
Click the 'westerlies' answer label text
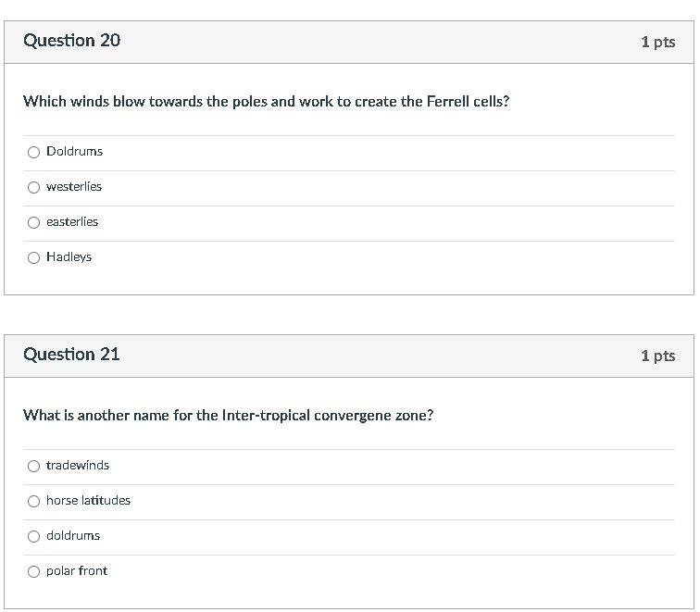pyautogui.click(x=74, y=187)
